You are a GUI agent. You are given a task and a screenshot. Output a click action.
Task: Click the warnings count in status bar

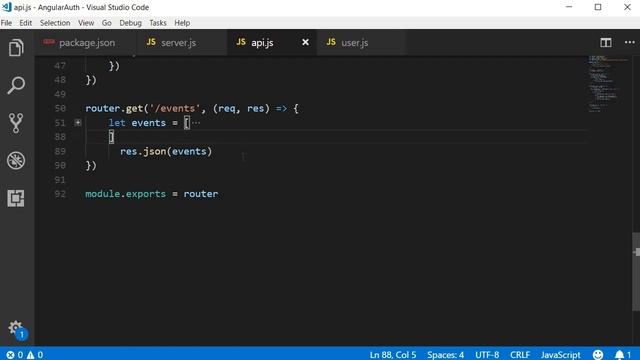click(x=35, y=355)
